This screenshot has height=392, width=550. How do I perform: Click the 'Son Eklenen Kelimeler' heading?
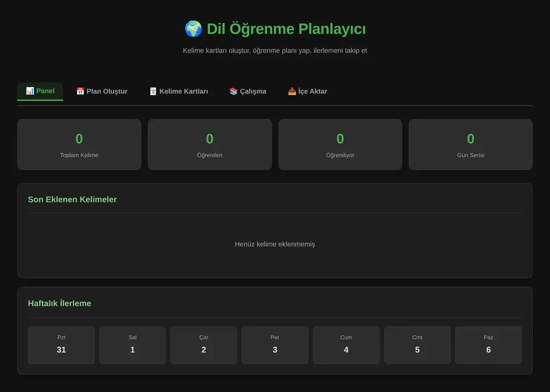click(x=72, y=200)
